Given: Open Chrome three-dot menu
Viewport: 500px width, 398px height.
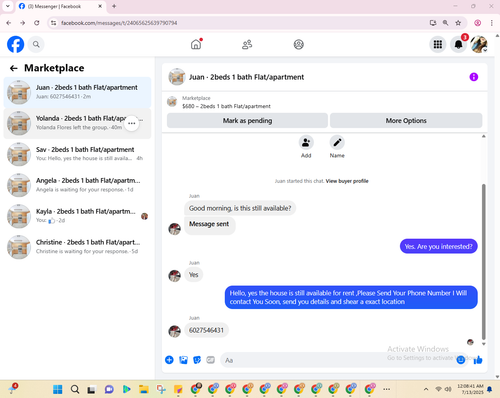Looking at the screenshot, I should coord(492,23).
